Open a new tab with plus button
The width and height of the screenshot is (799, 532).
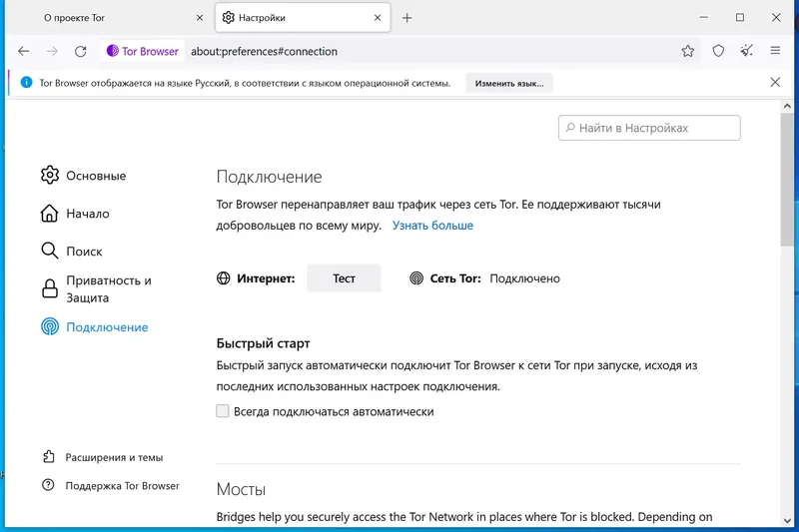407,18
